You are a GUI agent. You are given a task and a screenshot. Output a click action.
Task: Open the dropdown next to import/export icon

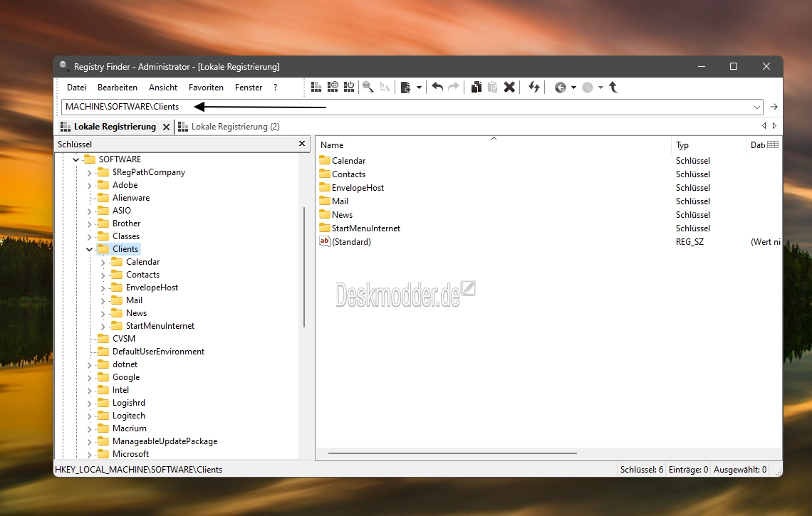[x=419, y=88]
